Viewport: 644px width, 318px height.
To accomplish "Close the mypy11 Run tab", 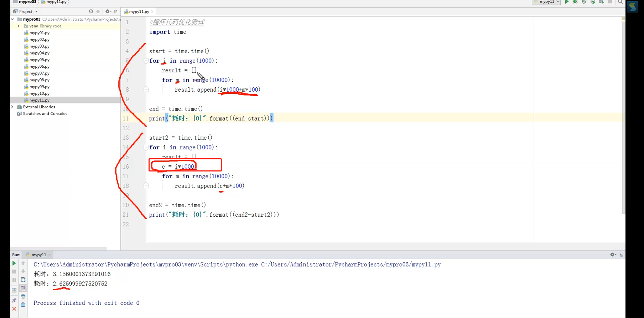I will [x=50, y=255].
